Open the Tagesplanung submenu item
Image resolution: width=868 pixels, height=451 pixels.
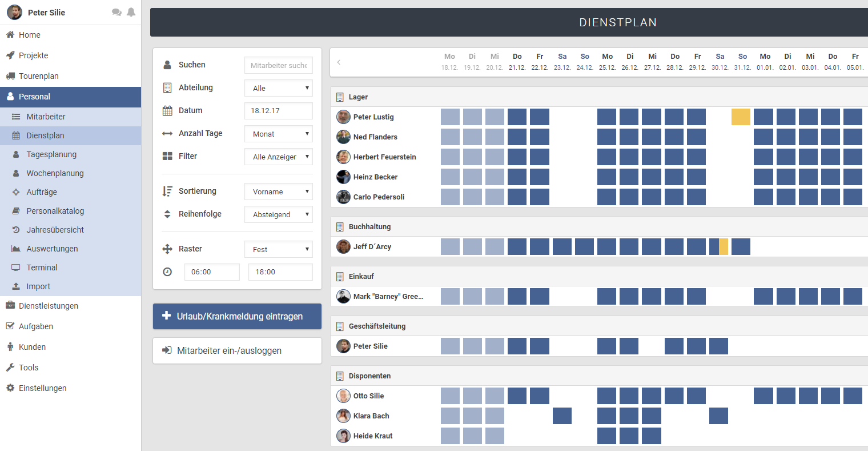point(70,154)
